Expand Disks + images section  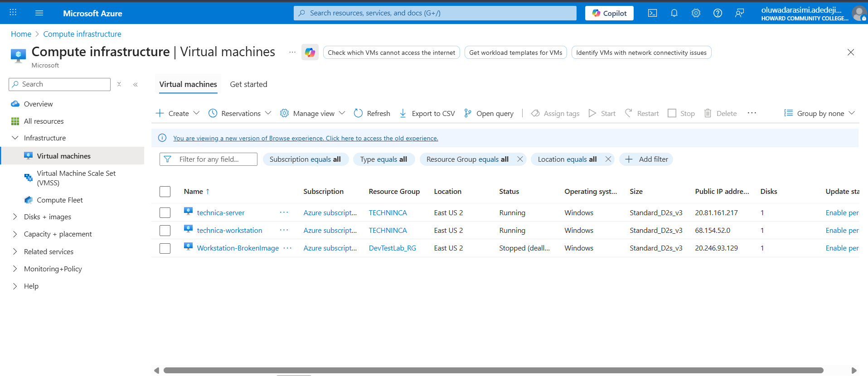15,217
